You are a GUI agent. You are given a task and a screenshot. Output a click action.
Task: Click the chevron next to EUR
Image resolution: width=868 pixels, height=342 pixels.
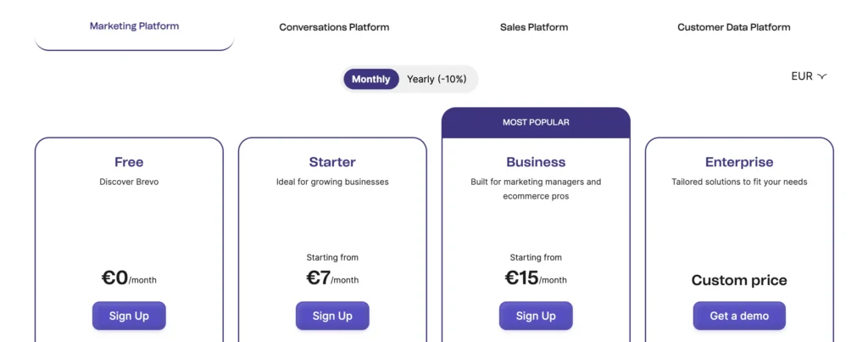pos(822,76)
